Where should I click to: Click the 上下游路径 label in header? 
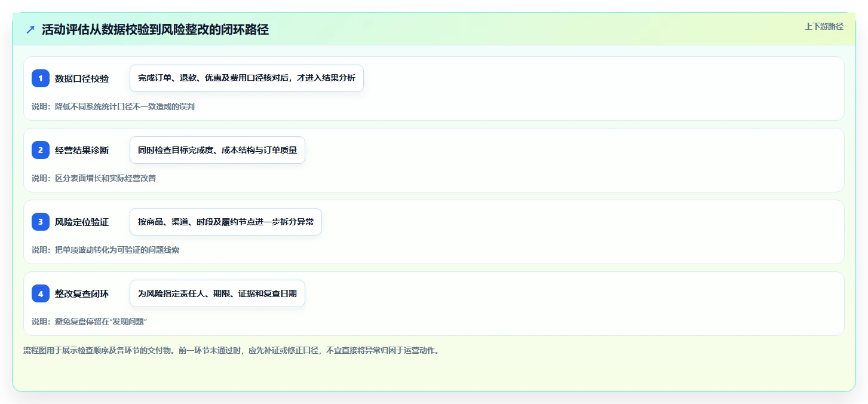click(x=824, y=26)
